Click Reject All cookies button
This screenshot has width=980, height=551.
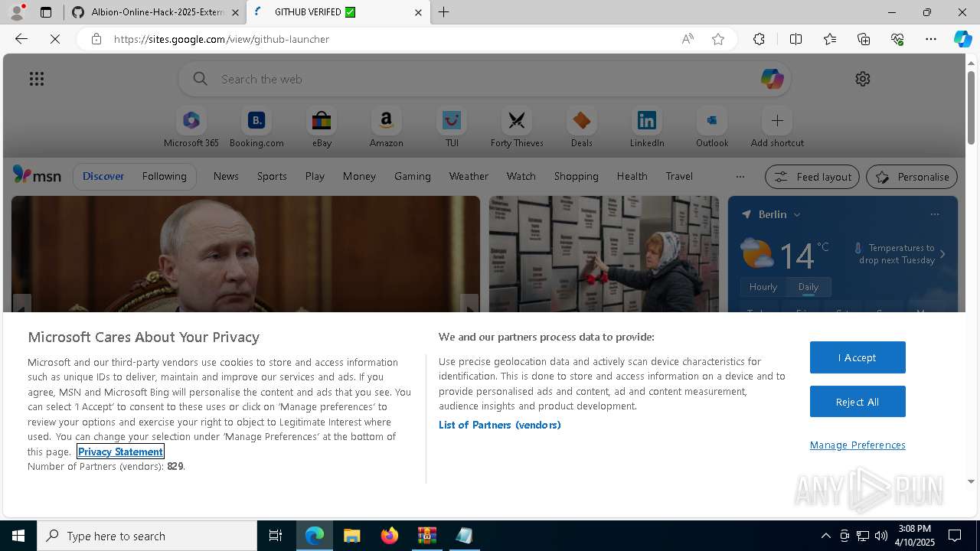click(x=857, y=402)
